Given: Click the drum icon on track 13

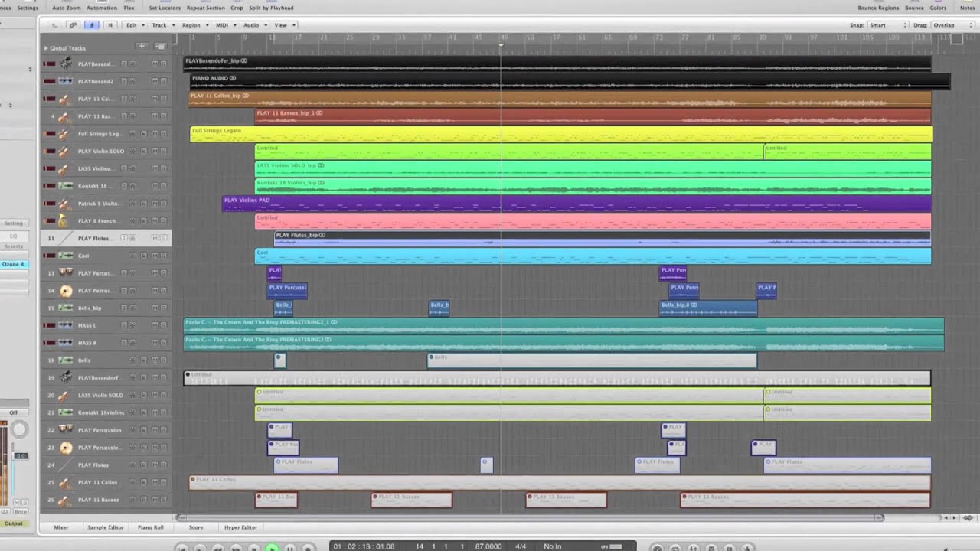Looking at the screenshot, I should pos(66,273).
